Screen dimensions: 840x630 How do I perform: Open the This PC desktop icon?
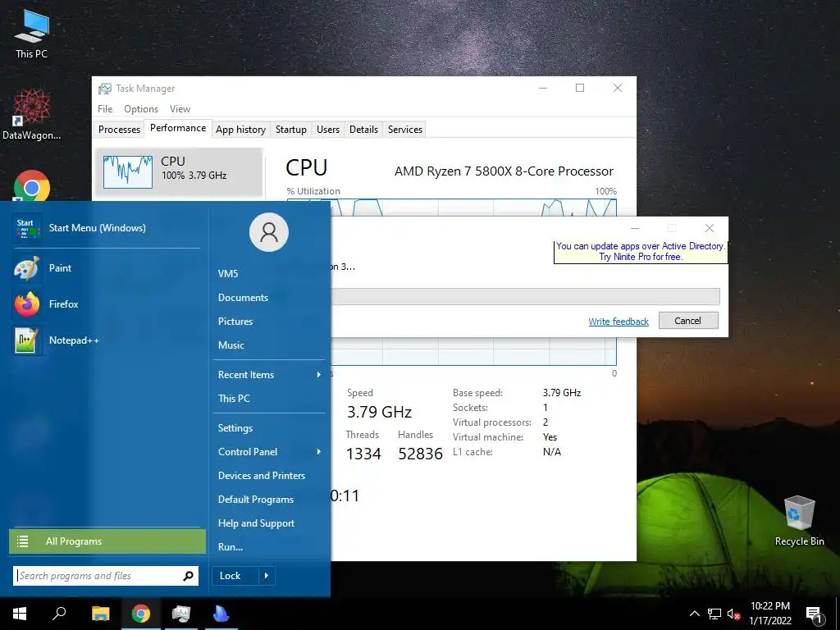(x=32, y=34)
